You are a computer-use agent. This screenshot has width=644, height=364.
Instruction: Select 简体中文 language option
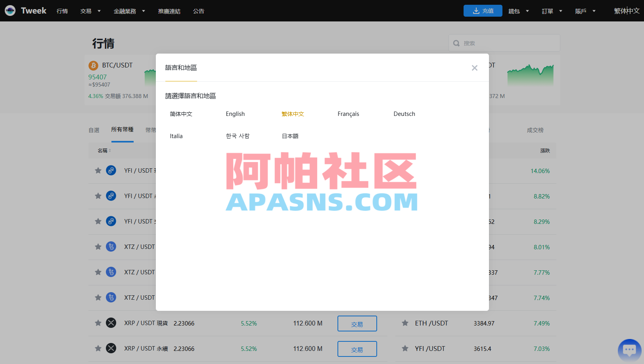point(181,114)
